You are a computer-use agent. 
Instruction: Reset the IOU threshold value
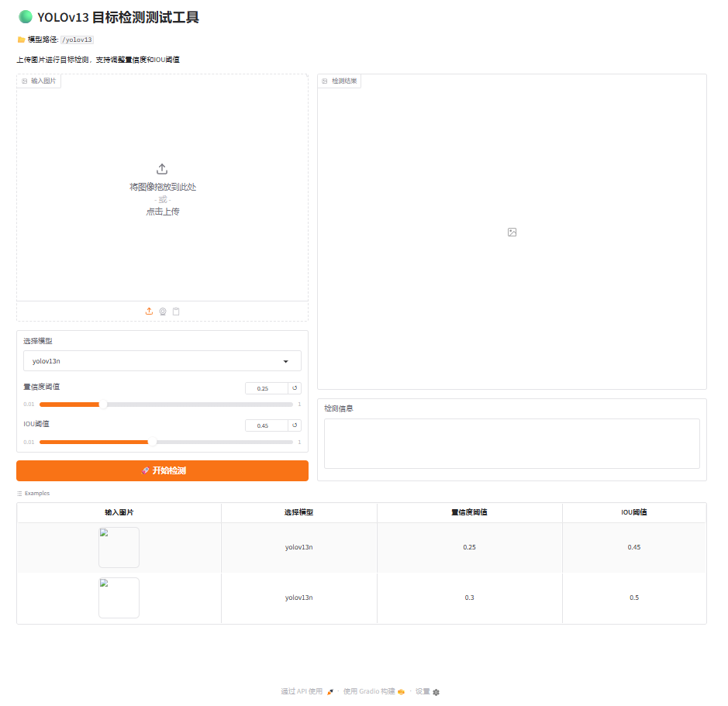point(295,425)
